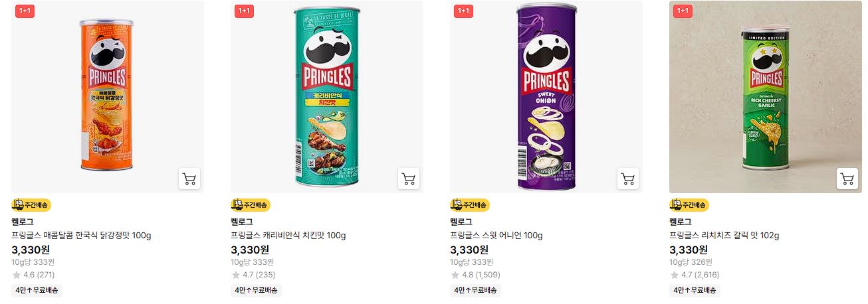The width and height of the screenshot is (868, 304).
Task: Click the 1+1 badge on orange Pringles
Action: 25,11
